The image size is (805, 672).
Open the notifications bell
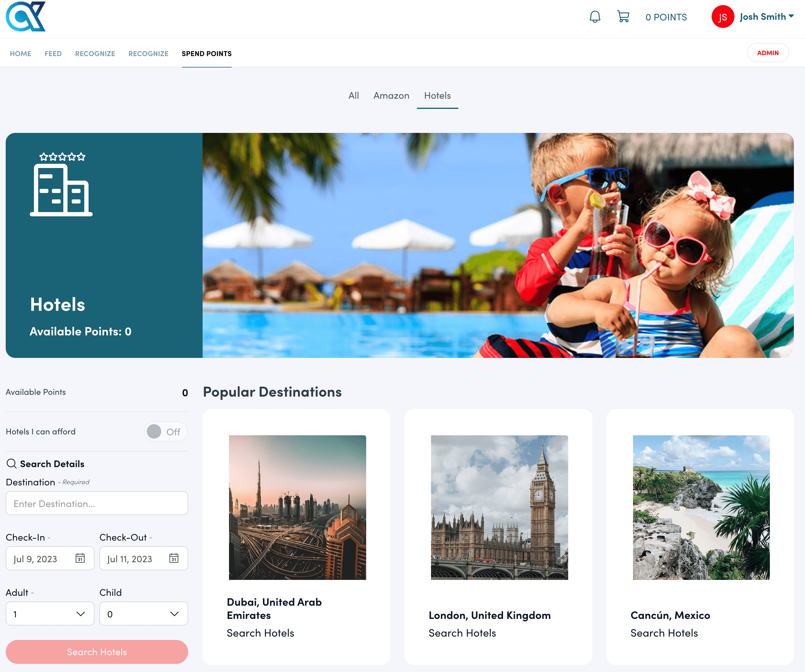(x=595, y=17)
